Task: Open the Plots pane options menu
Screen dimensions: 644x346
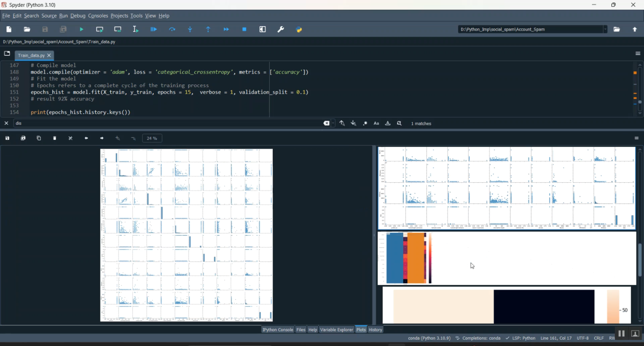Action: coord(637,138)
